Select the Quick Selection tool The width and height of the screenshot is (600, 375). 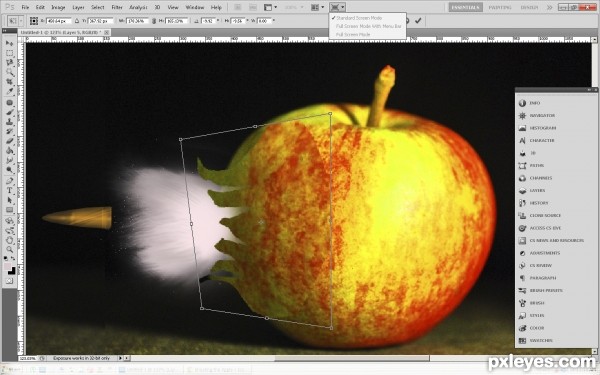tap(10, 72)
